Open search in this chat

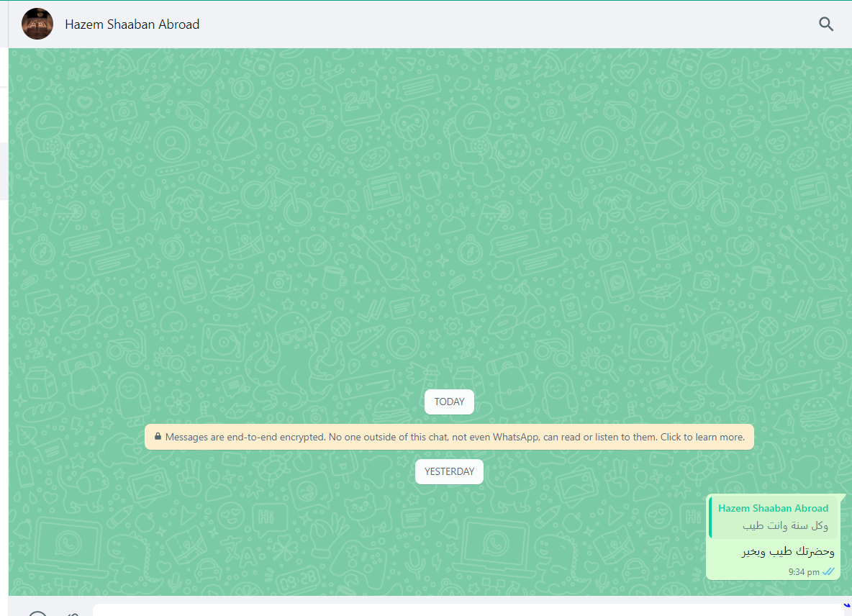coord(826,24)
